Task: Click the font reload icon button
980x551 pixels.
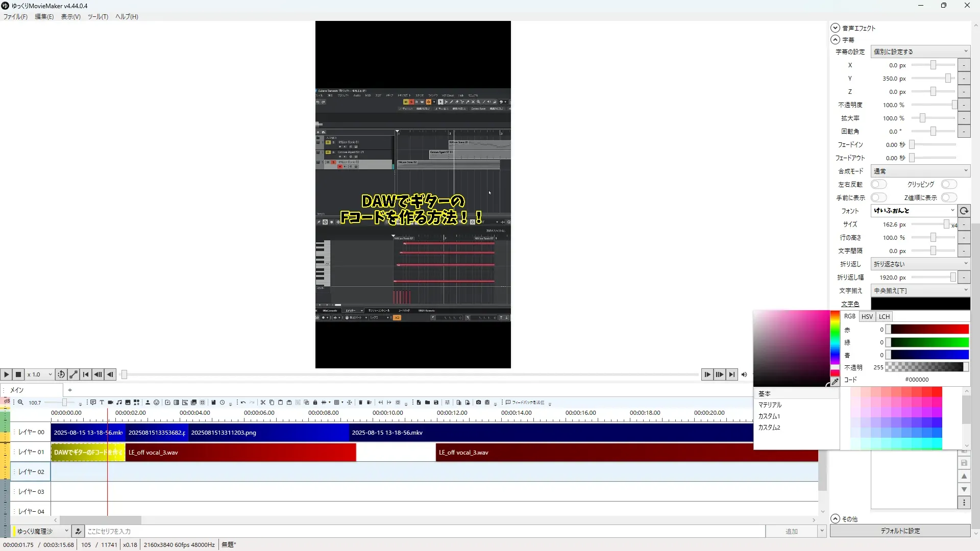Action: (x=964, y=211)
